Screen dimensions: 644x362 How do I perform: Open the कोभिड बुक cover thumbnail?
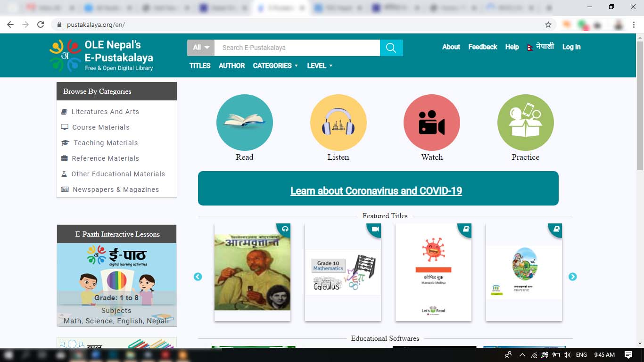[x=433, y=272]
